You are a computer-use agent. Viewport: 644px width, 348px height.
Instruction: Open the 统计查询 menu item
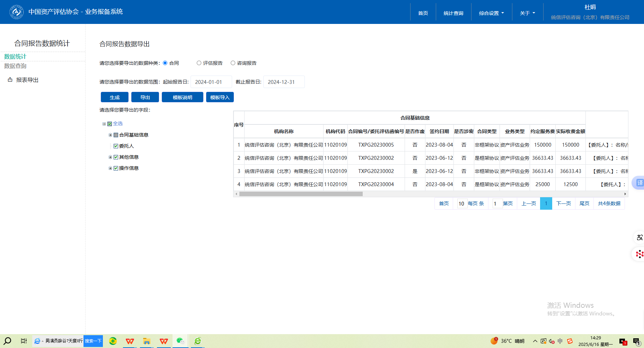click(x=453, y=13)
